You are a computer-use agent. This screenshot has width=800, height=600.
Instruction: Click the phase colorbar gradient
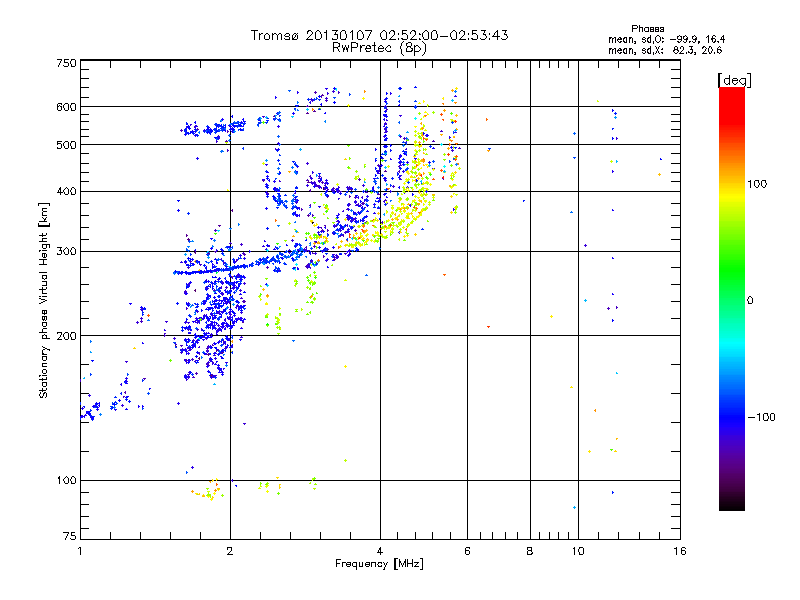coord(732,299)
